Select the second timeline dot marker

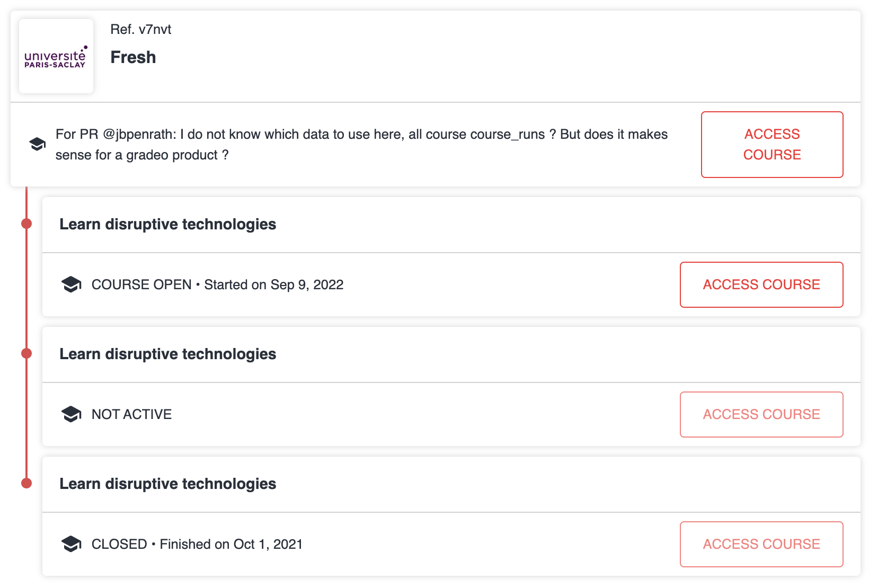tap(26, 353)
